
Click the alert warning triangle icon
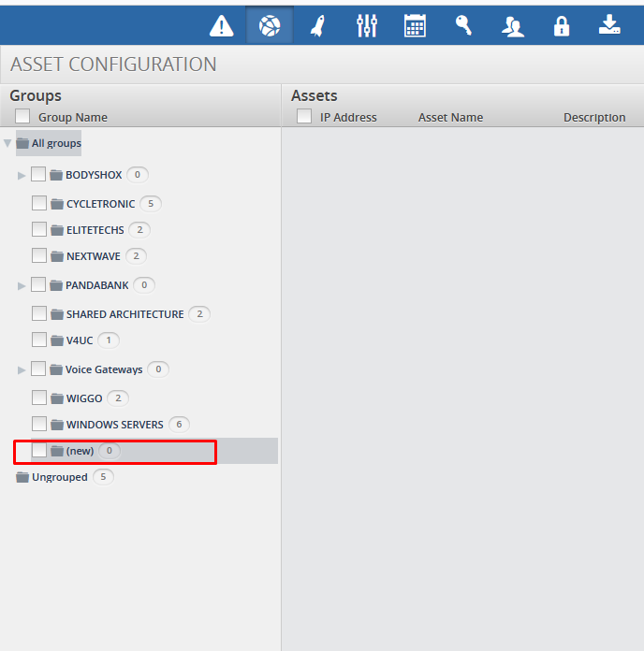(222, 26)
